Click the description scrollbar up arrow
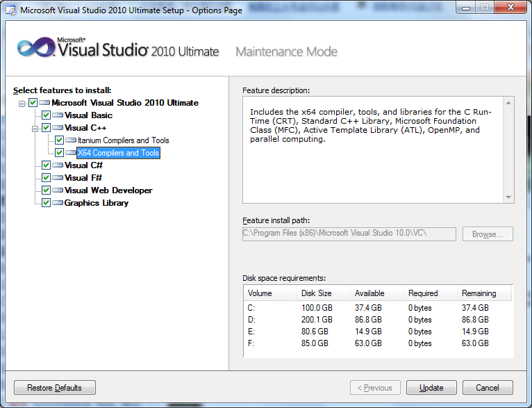Screen dimensions: 532x408 point(508,103)
